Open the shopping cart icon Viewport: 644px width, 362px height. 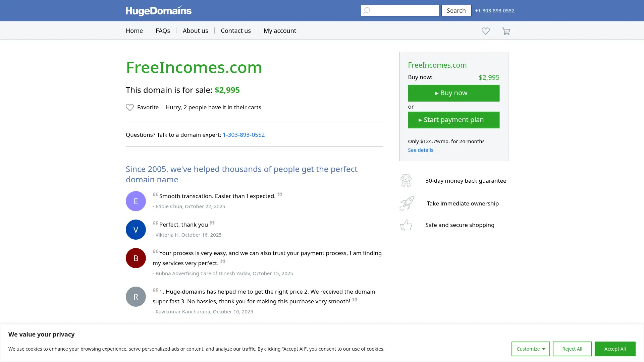(x=506, y=31)
